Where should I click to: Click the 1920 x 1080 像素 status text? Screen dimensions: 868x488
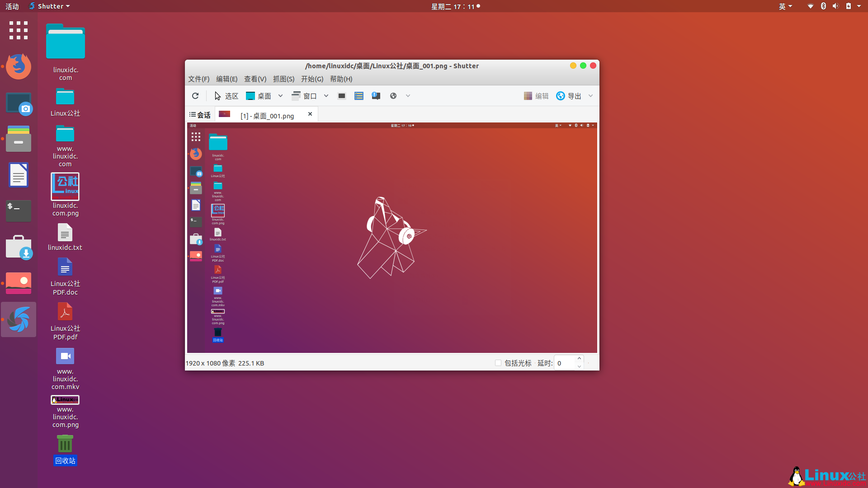coord(210,363)
